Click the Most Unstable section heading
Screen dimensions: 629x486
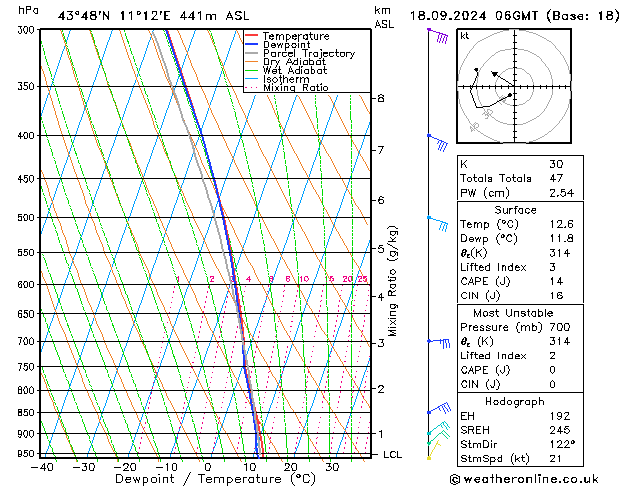(513, 313)
